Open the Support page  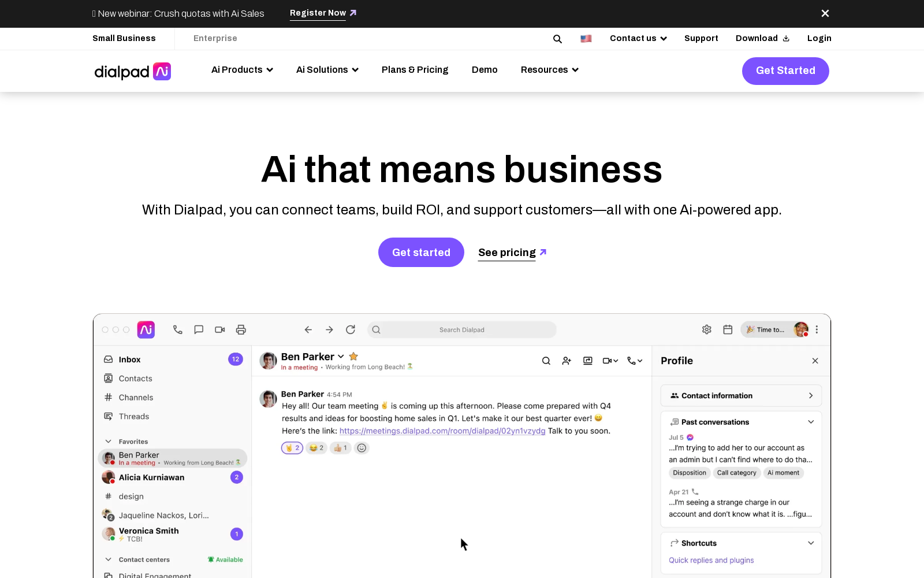(701, 39)
